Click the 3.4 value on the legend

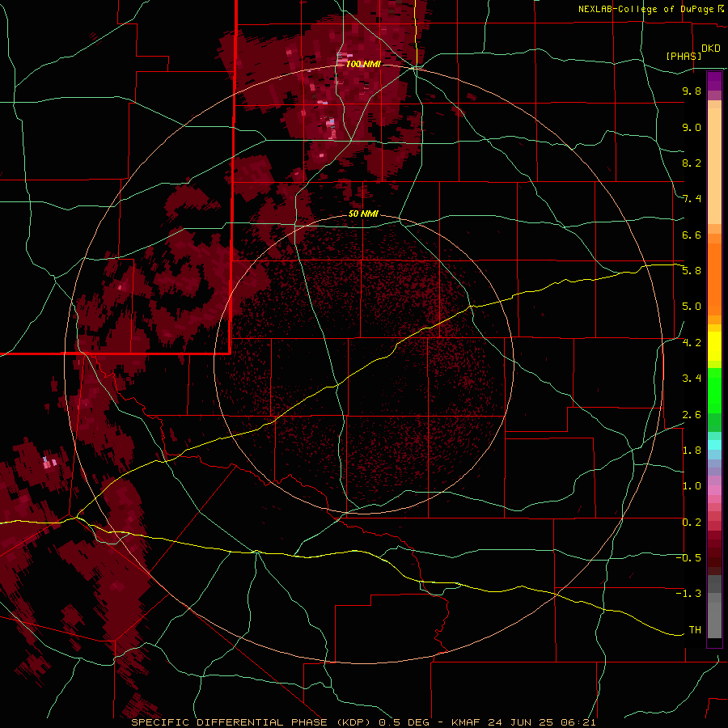click(692, 379)
